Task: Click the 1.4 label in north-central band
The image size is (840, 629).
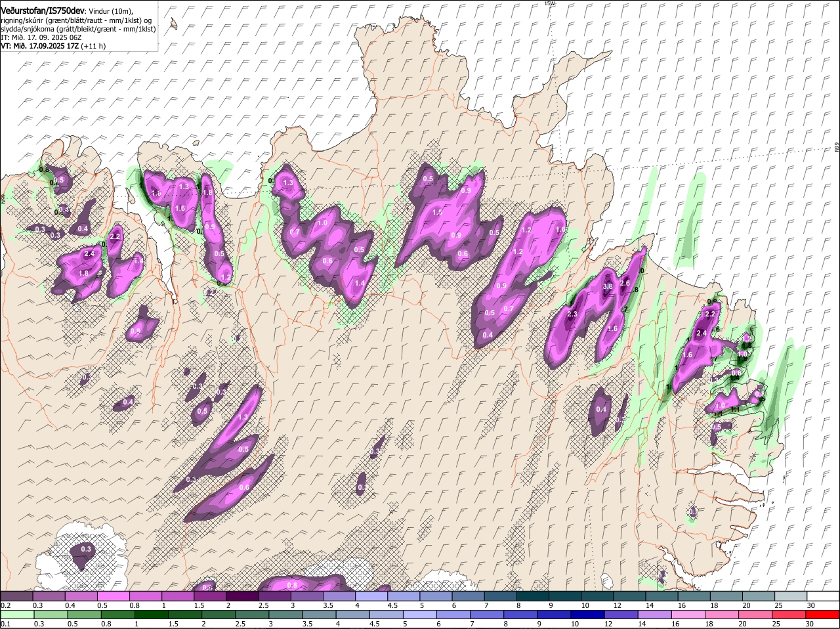Action: click(x=360, y=284)
